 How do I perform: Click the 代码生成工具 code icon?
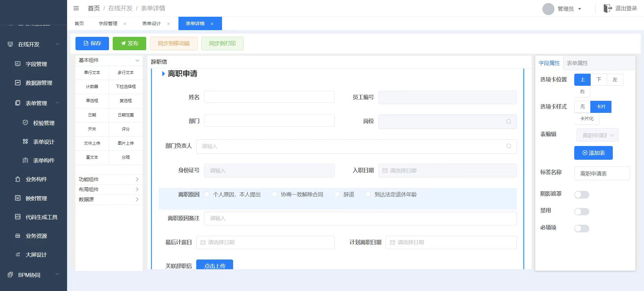pos(18,217)
